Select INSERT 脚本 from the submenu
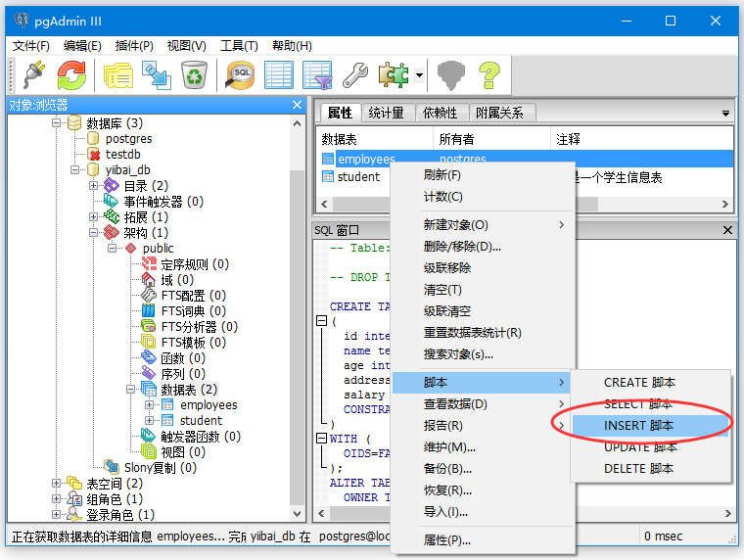Screen dimensions: 744x560 [x=638, y=425]
